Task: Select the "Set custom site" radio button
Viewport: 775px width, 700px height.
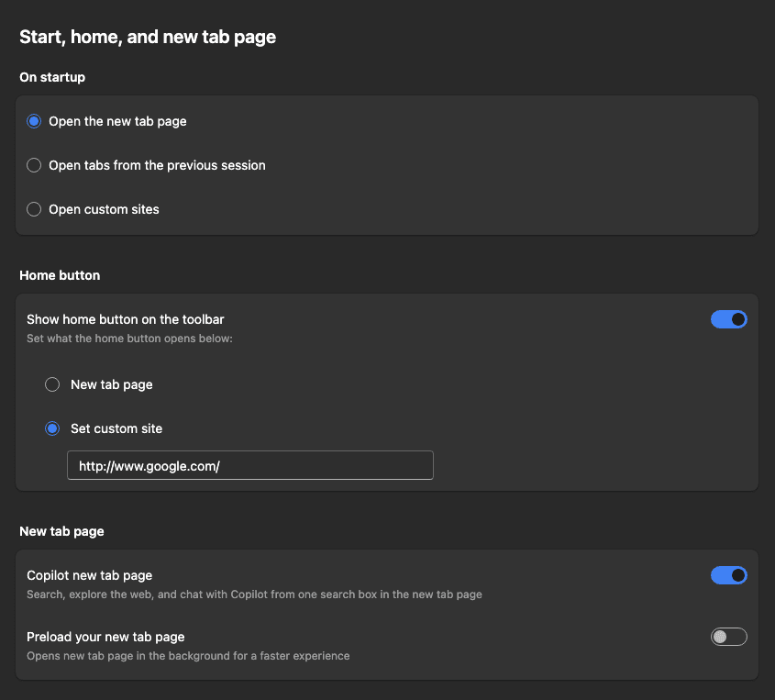Action: [52, 428]
